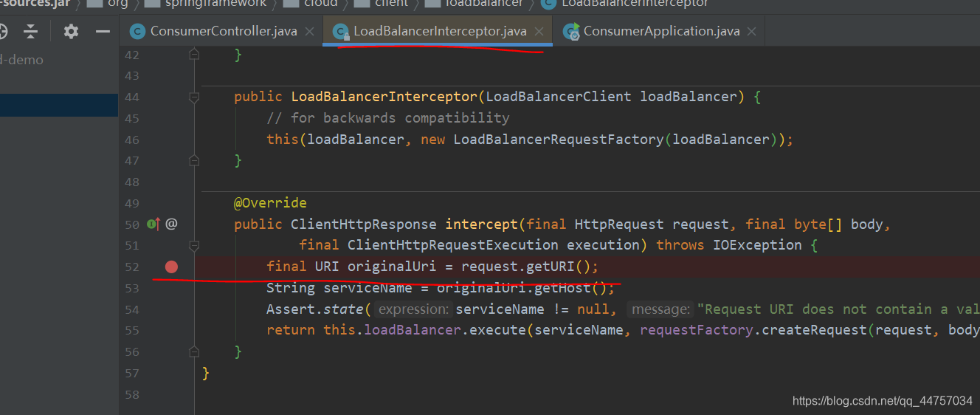Viewport: 980px width, 415px height.
Task: Toggle the breakpoint on line 52
Action: 171,267
